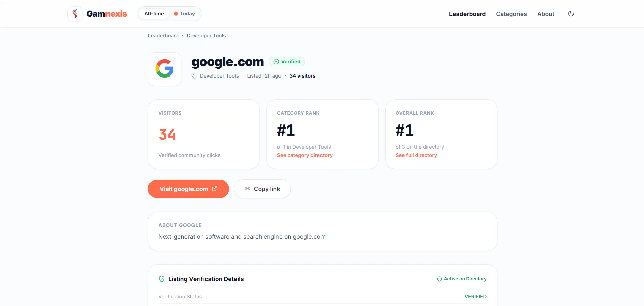The height and width of the screenshot is (306, 644).
Task: Select the All-time filter
Action: point(154,14)
